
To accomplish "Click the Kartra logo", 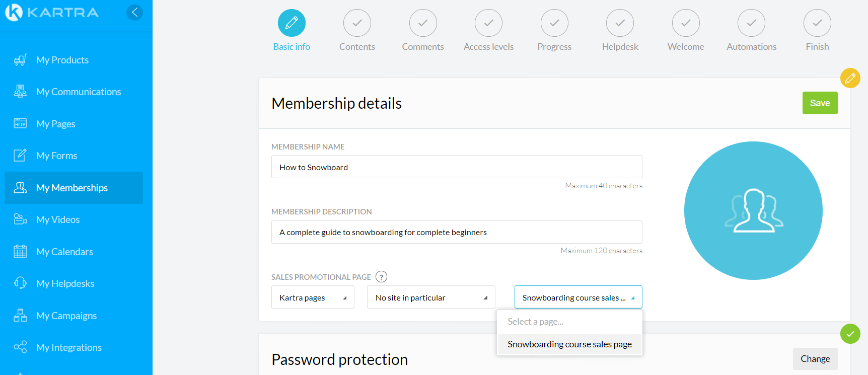I will [52, 12].
